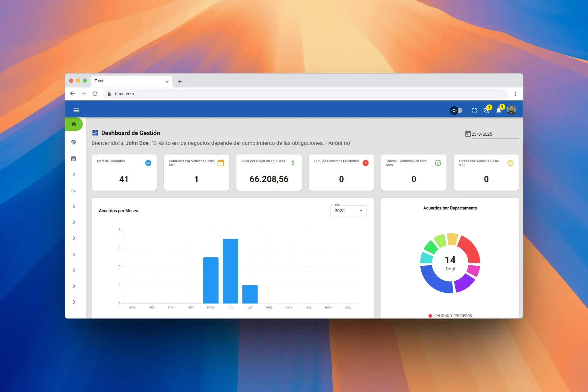Click the site lock icon
588x392 pixels.
point(109,94)
